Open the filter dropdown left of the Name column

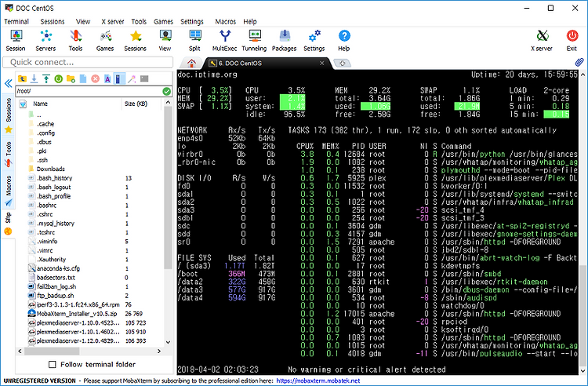coord(23,104)
